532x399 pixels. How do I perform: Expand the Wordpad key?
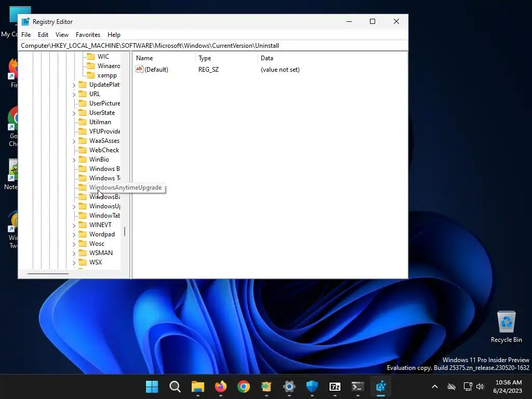(x=74, y=234)
